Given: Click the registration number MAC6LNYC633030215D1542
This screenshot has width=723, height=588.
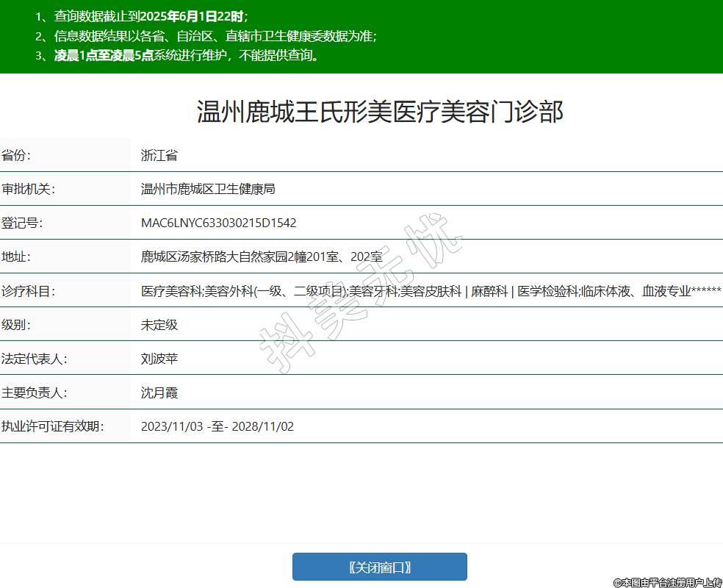Looking at the screenshot, I should pyautogui.click(x=218, y=223).
